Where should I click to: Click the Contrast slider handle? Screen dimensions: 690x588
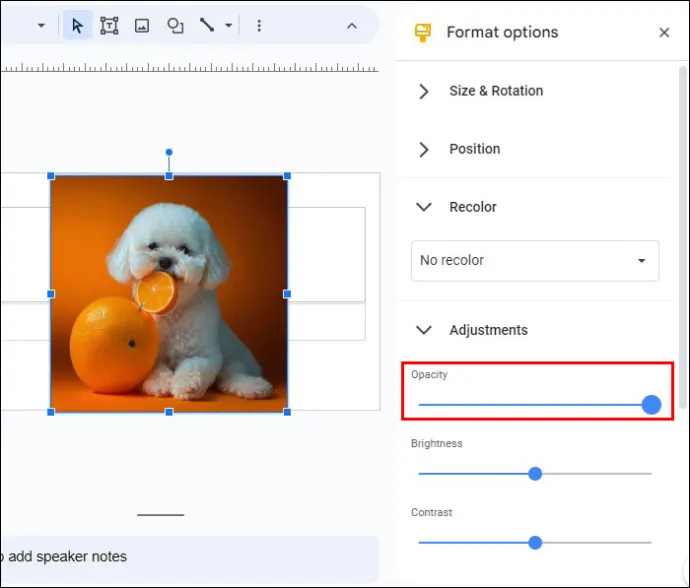click(535, 543)
